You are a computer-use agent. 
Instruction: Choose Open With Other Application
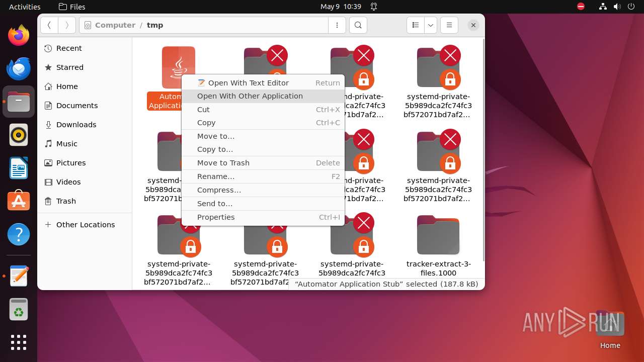pyautogui.click(x=263, y=96)
